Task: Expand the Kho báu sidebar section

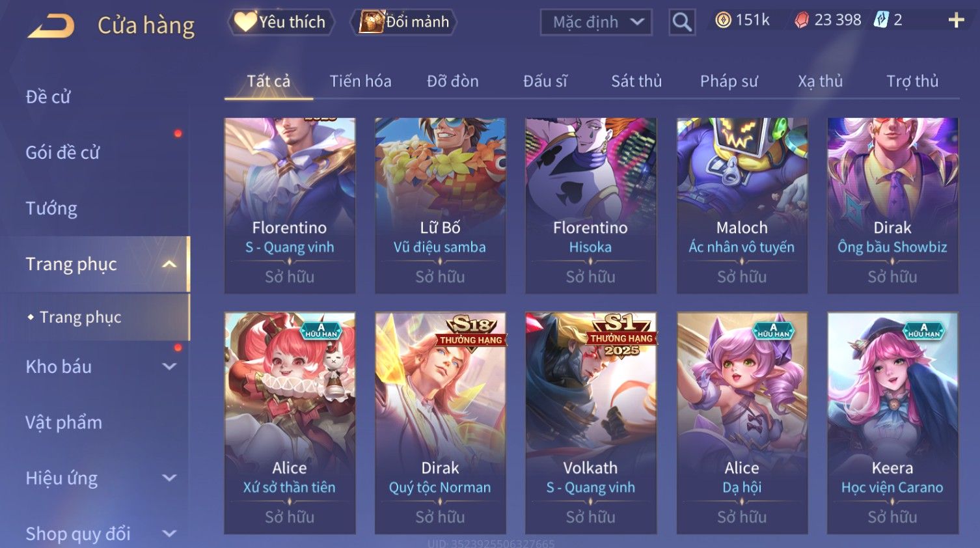Action: [x=169, y=366]
